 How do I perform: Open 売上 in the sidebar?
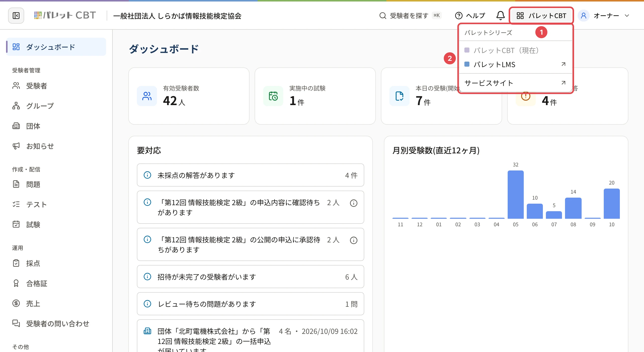[x=56, y=303]
